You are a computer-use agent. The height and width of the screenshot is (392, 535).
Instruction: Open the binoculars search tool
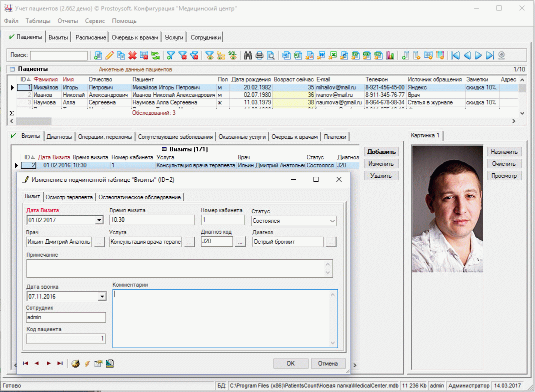pyautogui.click(x=248, y=55)
